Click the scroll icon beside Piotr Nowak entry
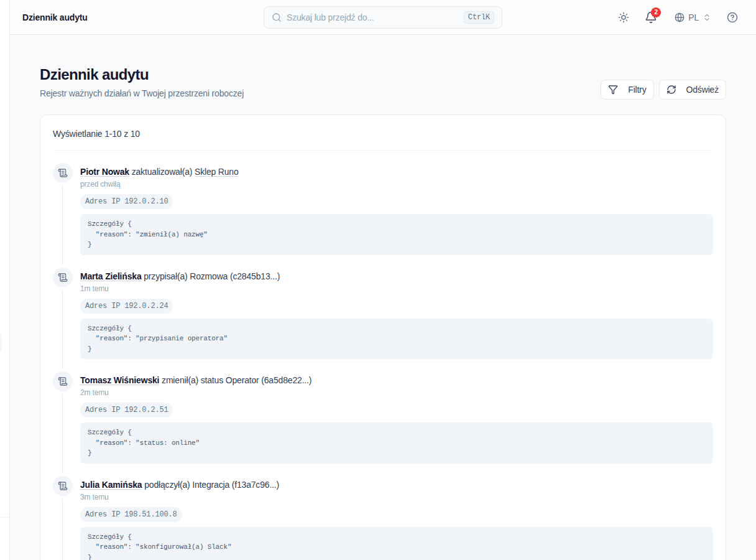The height and width of the screenshot is (560, 756). pos(62,172)
